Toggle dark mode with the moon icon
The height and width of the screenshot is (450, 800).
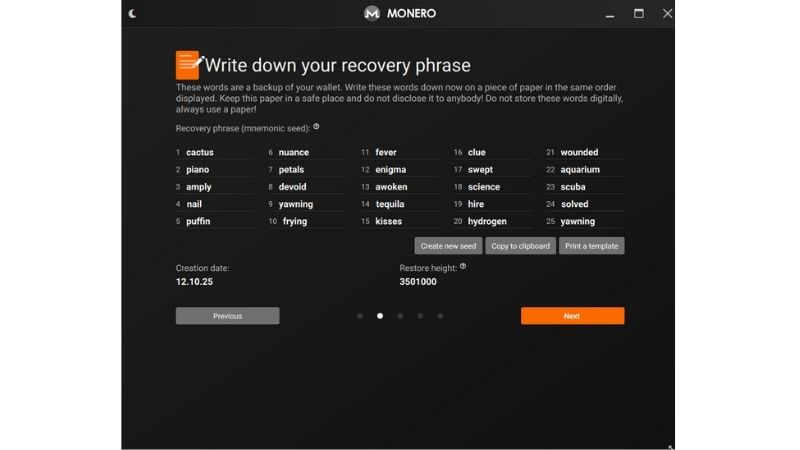tap(133, 13)
